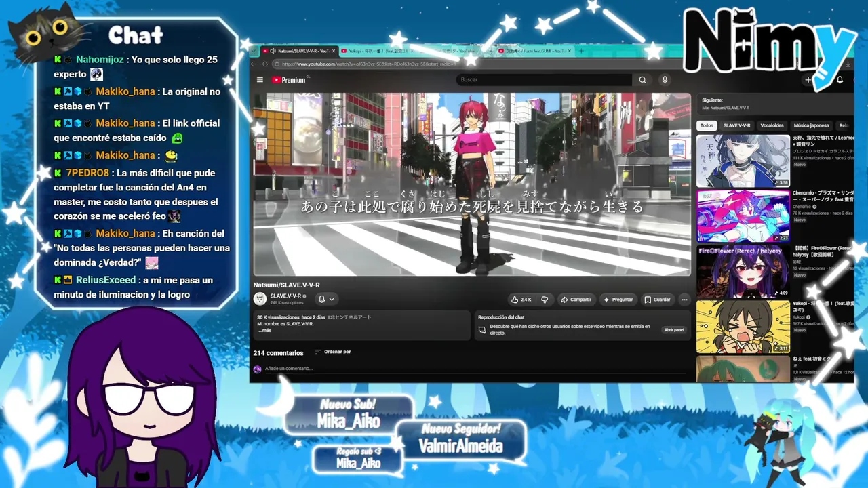
Task: Click the 214 comentarios heading
Action: pyautogui.click(x=279, y=353)
